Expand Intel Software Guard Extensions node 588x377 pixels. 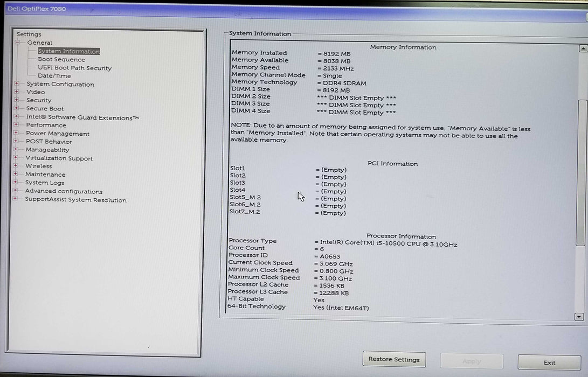(17, 116)
